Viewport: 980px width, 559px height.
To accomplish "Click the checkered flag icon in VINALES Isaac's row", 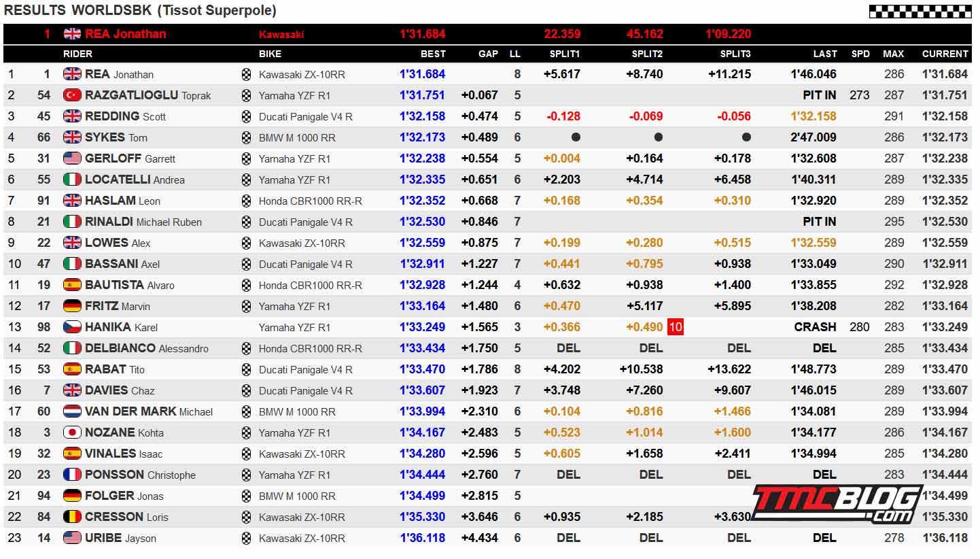I will [x=246, y=454].
